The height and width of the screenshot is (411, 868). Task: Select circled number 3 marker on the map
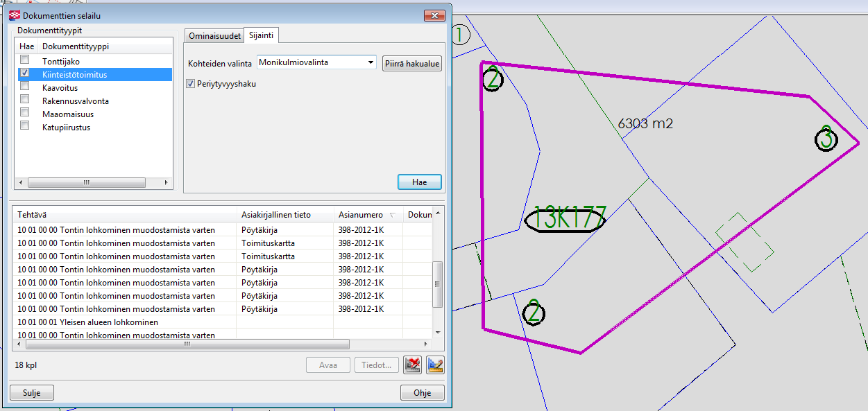[826, 139]
